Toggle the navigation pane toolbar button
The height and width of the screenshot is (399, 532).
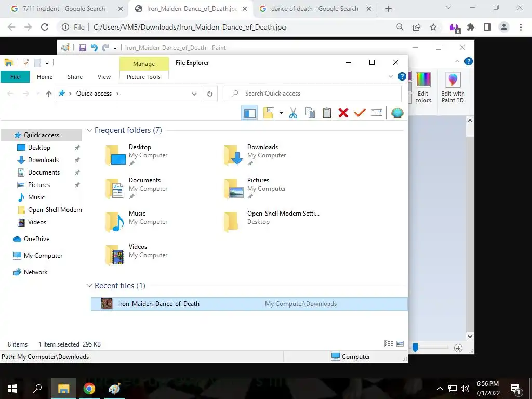point(250,113)
